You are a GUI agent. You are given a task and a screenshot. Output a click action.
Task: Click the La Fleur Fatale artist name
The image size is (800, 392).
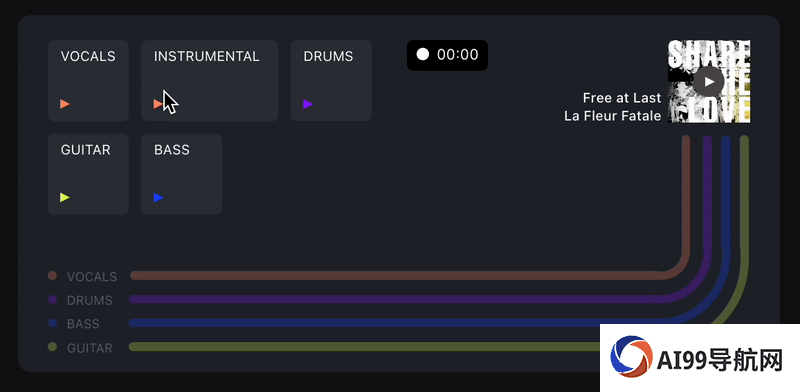(613, 116)
